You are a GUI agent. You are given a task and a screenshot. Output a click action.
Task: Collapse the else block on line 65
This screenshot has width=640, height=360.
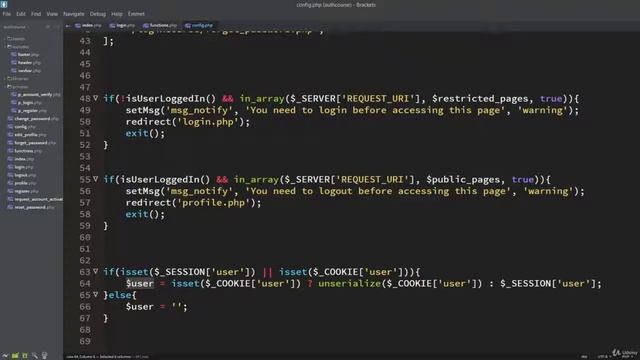coord(96,295)
